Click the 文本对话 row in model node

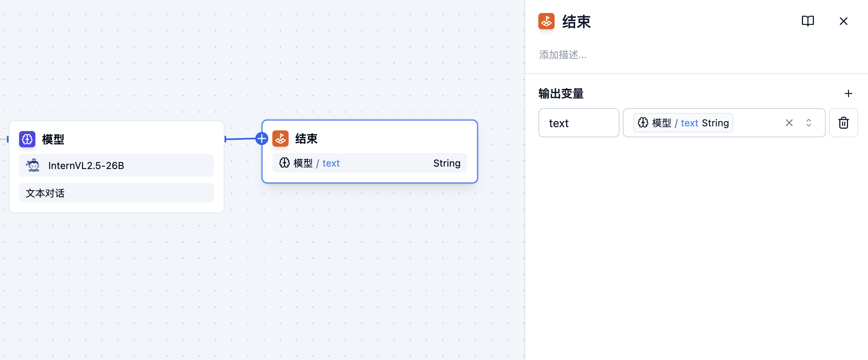(116, 193)
